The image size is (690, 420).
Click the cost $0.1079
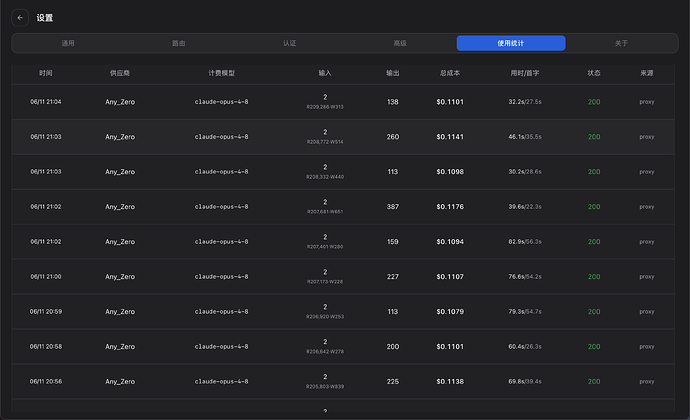(x=450, y=312)
